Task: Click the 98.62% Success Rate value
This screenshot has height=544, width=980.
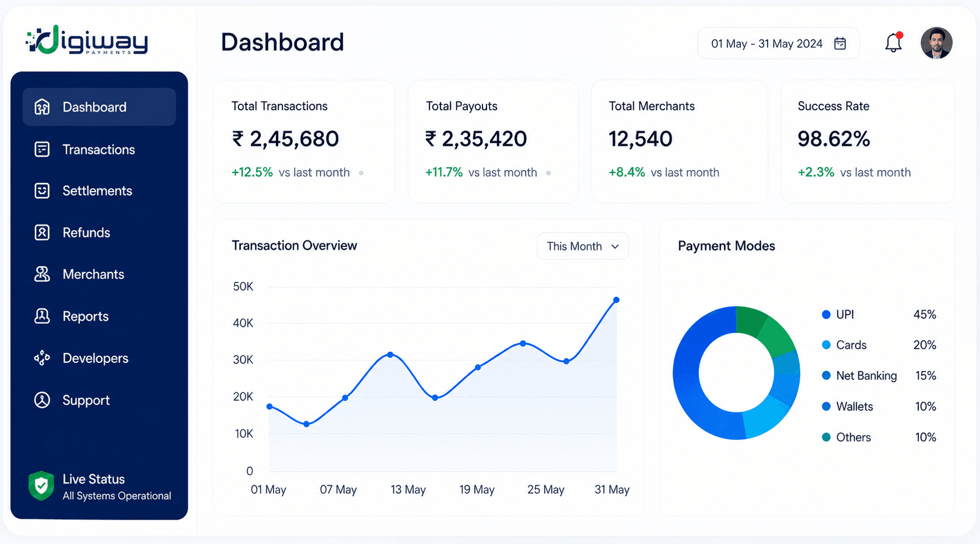Action: click(833, 139)
